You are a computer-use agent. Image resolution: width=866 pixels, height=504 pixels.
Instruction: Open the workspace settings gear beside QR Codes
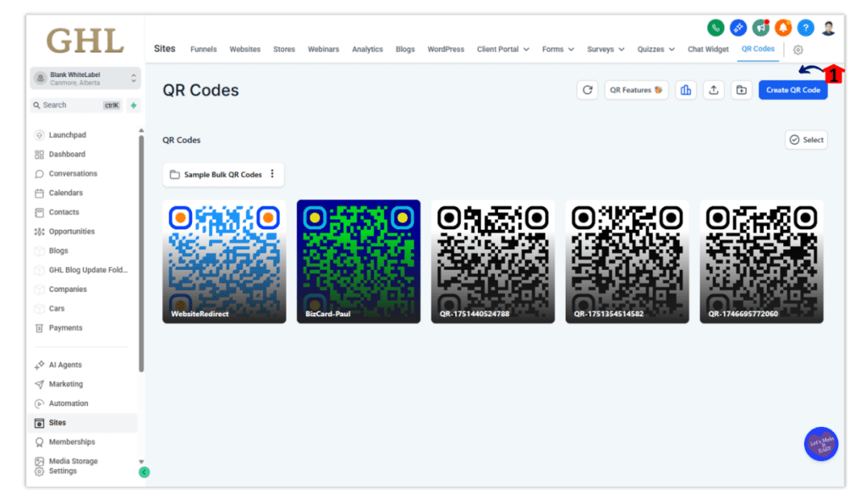[797, 51]
